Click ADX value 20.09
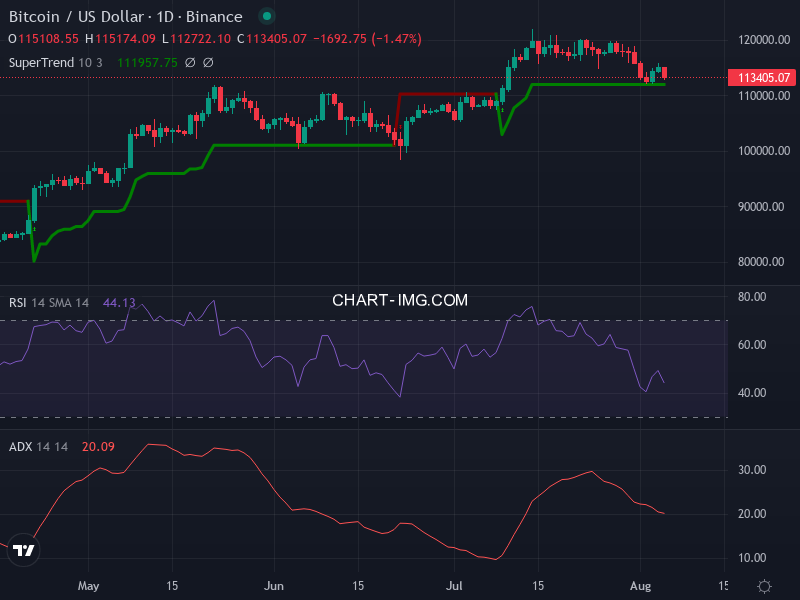This screenshot has width=800, height=600. click(x=98, y=447)
